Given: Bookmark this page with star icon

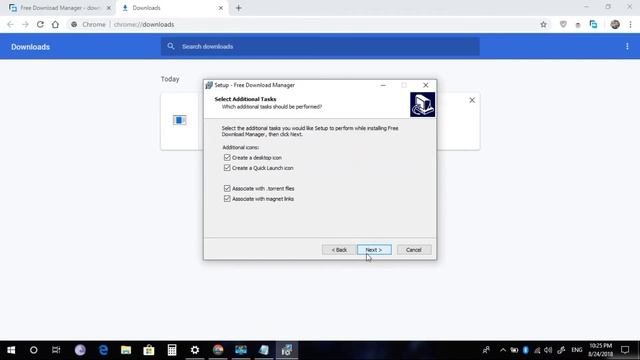Looking at the screenshot, I should [543, 24].
